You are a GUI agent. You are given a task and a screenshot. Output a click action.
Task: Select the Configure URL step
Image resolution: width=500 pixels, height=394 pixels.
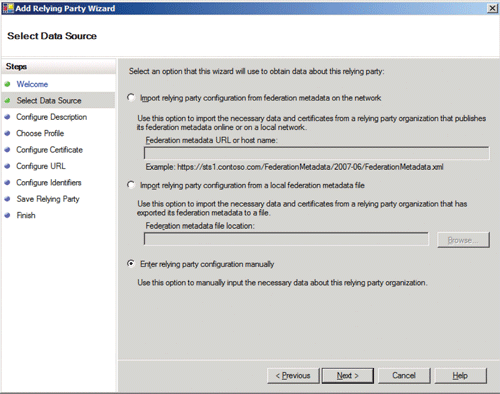point(41,166)
